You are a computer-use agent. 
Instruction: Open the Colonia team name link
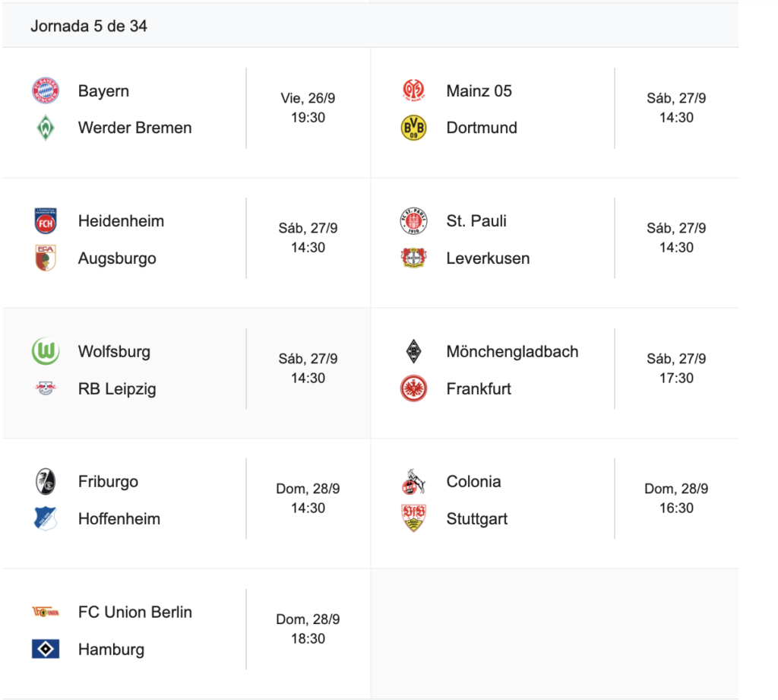(473, 482)
